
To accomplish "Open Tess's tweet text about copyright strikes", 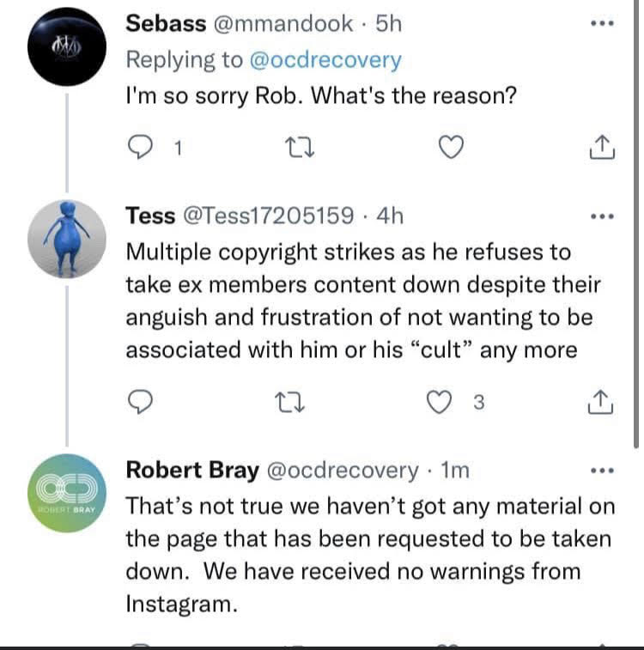I will [361, 301].
